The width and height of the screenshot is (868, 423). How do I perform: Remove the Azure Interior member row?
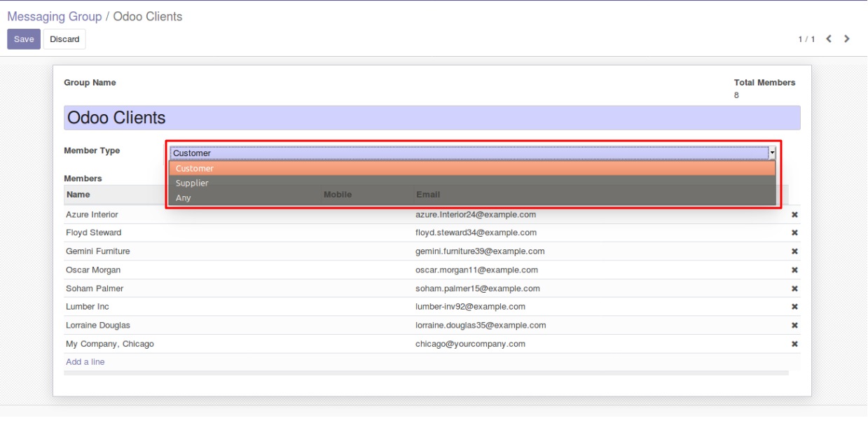(794, 215)
